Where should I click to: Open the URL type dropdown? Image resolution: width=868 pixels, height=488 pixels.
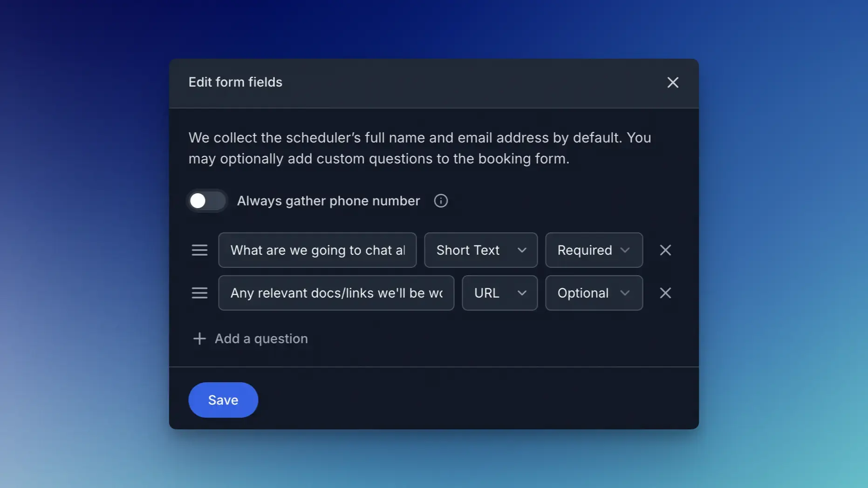pyautogui.click(x=499, y=293)
